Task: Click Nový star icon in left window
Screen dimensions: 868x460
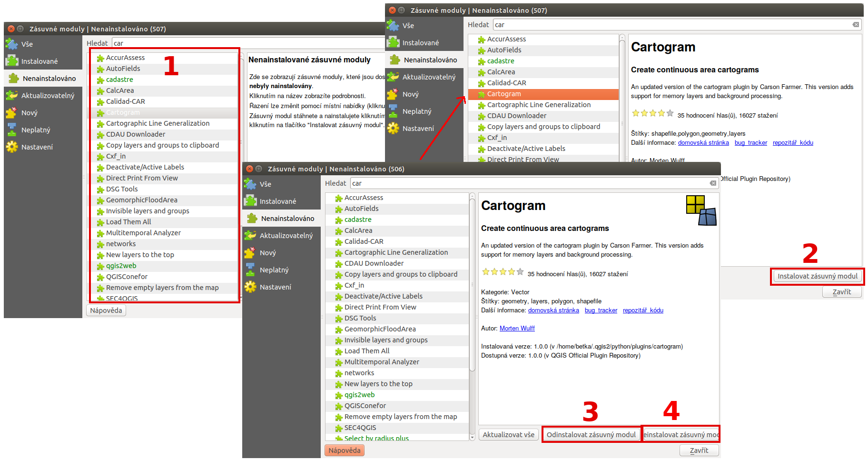Action: click(11, 112)
